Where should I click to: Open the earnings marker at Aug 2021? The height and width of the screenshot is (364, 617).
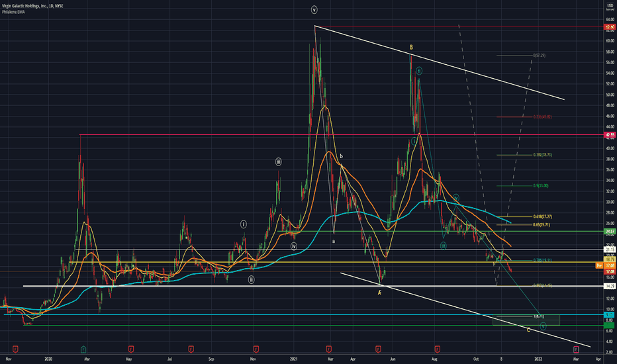(437, 349)
